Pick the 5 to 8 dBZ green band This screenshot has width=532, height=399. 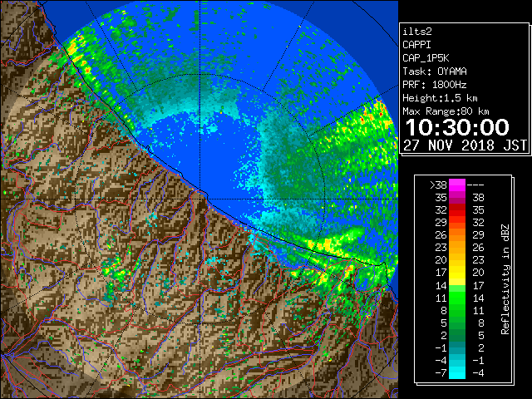457,323
